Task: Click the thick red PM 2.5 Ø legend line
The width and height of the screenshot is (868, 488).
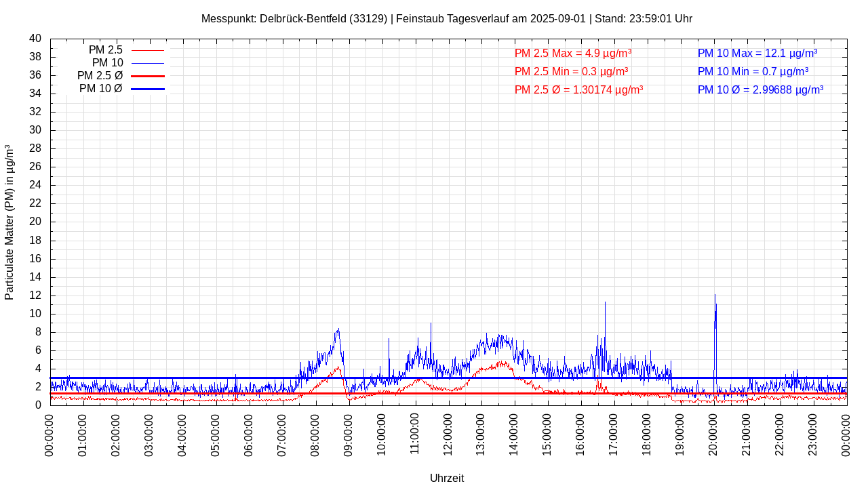Action: (147, 76)
